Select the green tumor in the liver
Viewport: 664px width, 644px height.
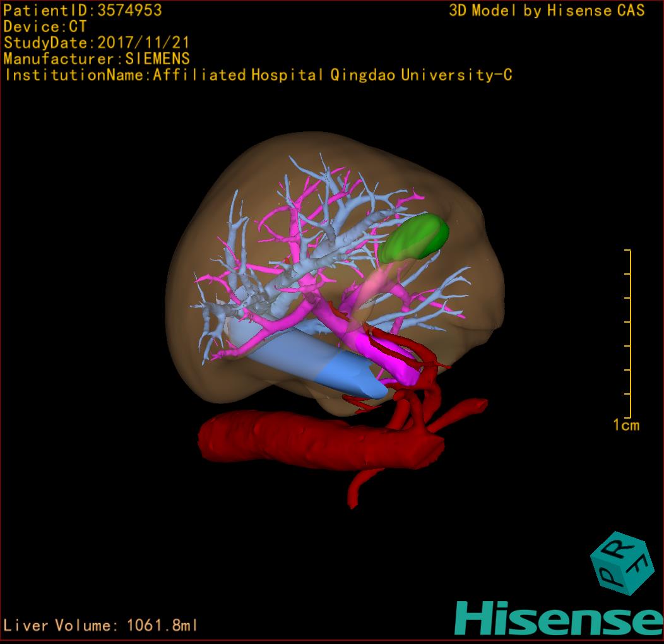(415, 239)
